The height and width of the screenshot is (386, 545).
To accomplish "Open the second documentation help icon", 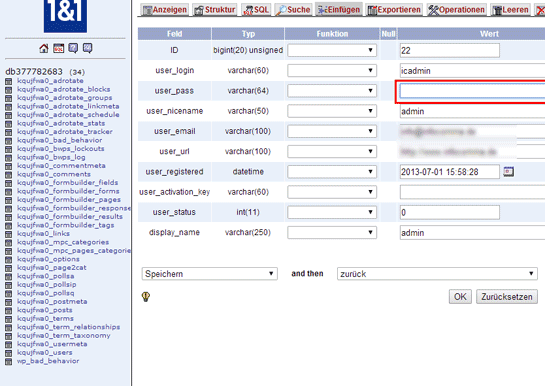I will point(88,48).
